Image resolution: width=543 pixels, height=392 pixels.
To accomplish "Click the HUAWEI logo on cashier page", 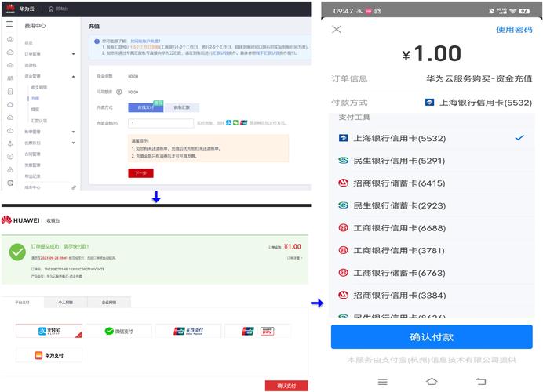I will [x=20, y=220].
